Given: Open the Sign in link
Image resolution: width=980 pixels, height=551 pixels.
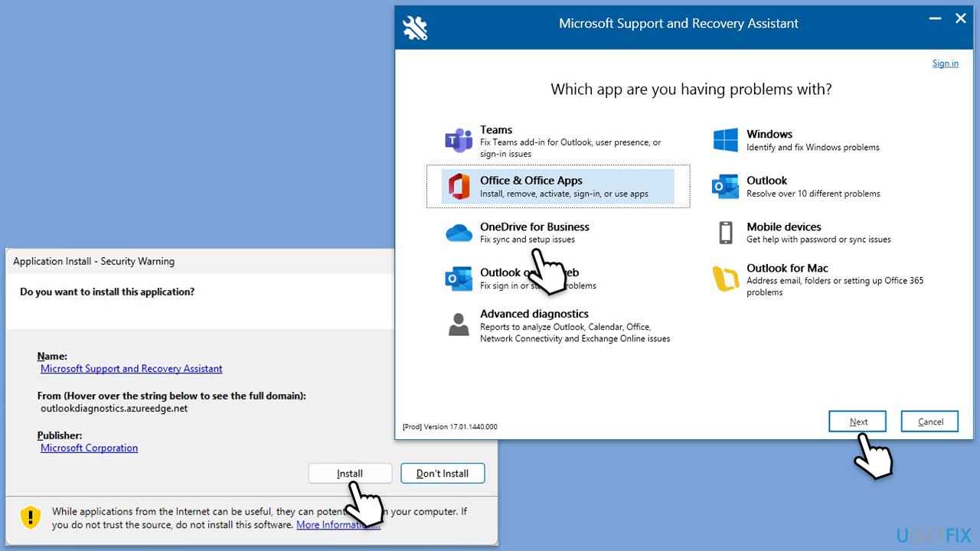Looking at the screenshot, I should click(945, 64).
